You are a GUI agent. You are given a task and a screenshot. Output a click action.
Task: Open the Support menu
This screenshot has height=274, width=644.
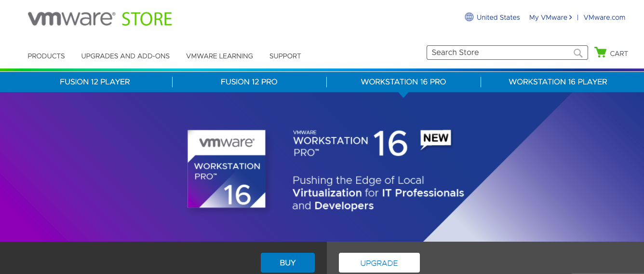click(285, 56)
